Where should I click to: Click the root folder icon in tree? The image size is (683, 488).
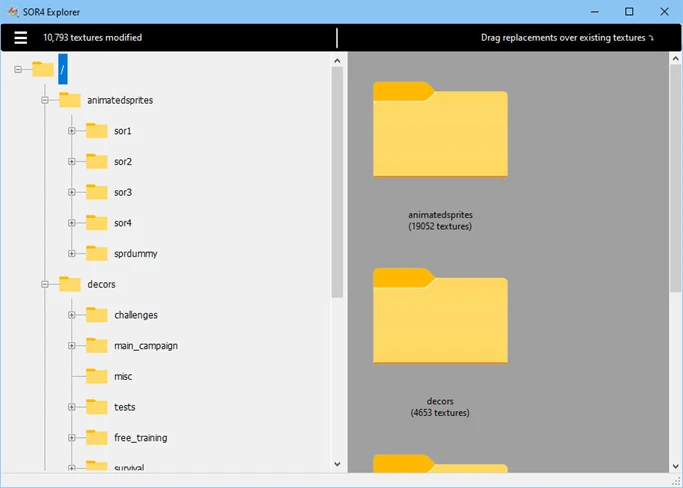pyautogui.click(x=43, y=69)
